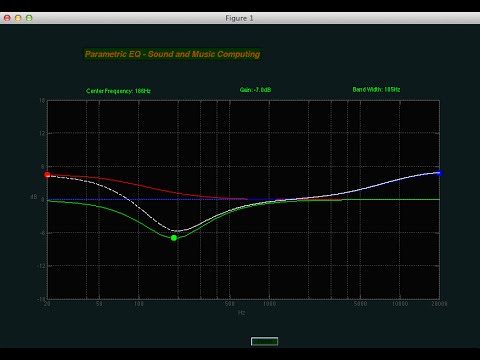Click the blue high-shelf filter handle

(439, 173)
